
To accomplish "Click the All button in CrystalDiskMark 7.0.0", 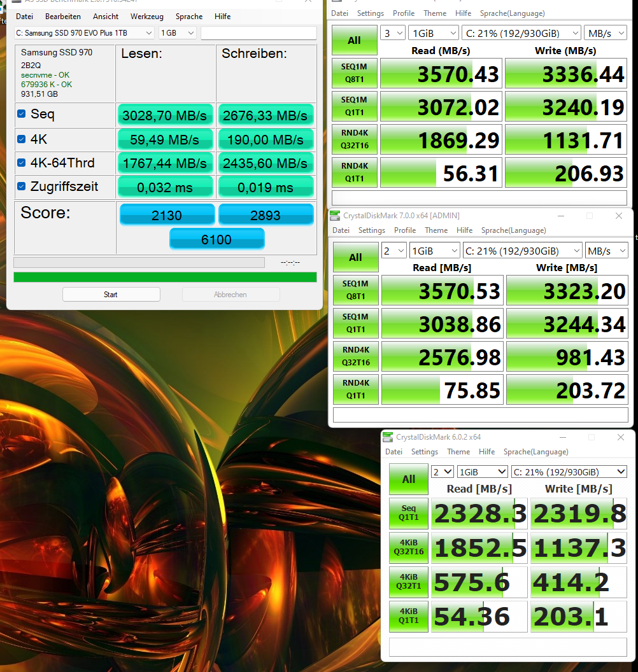I will tap(355, 257).
